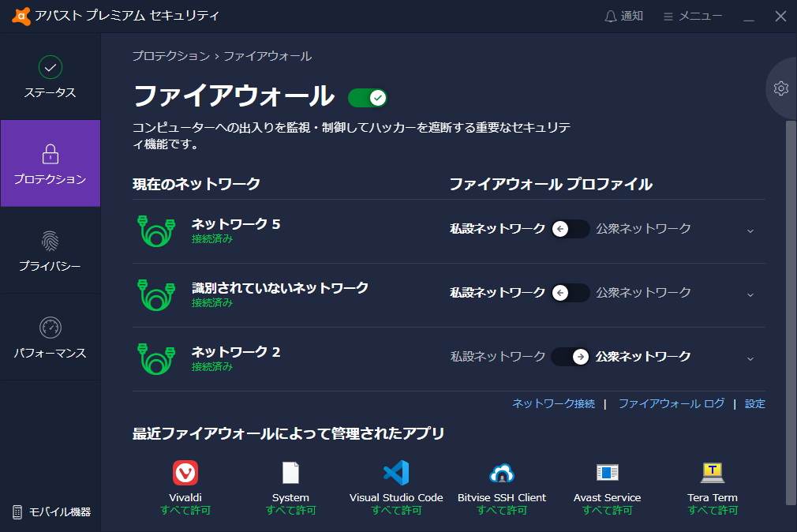The width and height of the screenshot is (797, 532).
Task: Toggle ネットワーク 5 firewall profile switch
Action: pos(571,229)
